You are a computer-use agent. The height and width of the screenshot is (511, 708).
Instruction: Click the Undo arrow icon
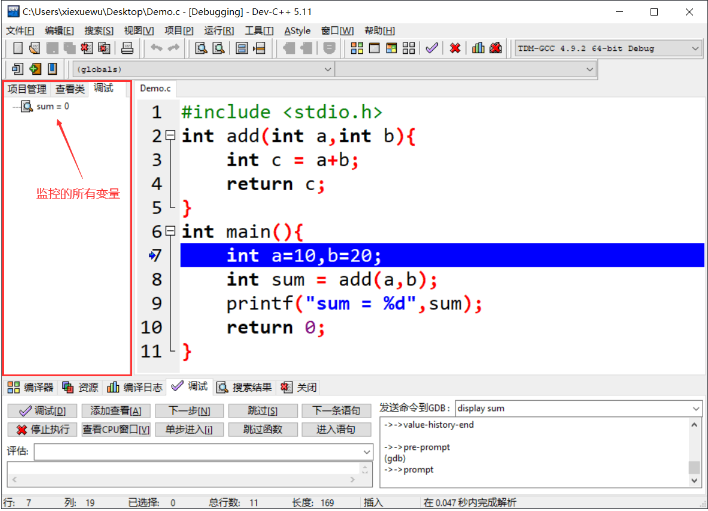point(156,48)
